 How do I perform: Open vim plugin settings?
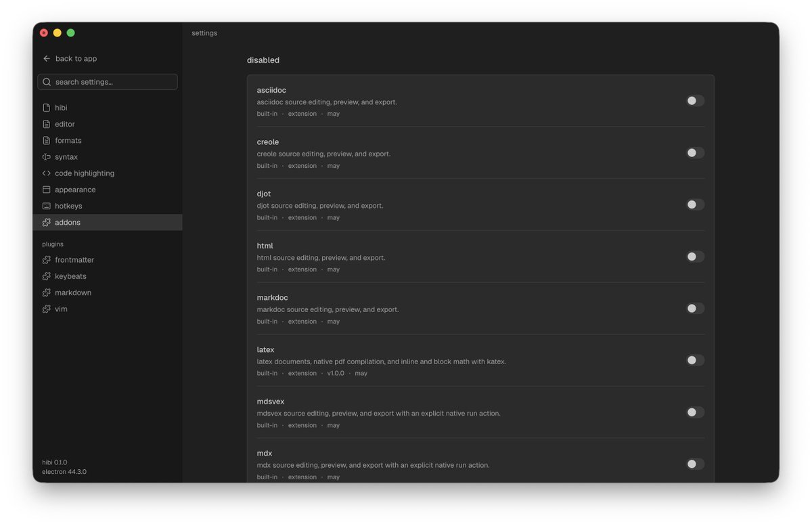point(108,309)
